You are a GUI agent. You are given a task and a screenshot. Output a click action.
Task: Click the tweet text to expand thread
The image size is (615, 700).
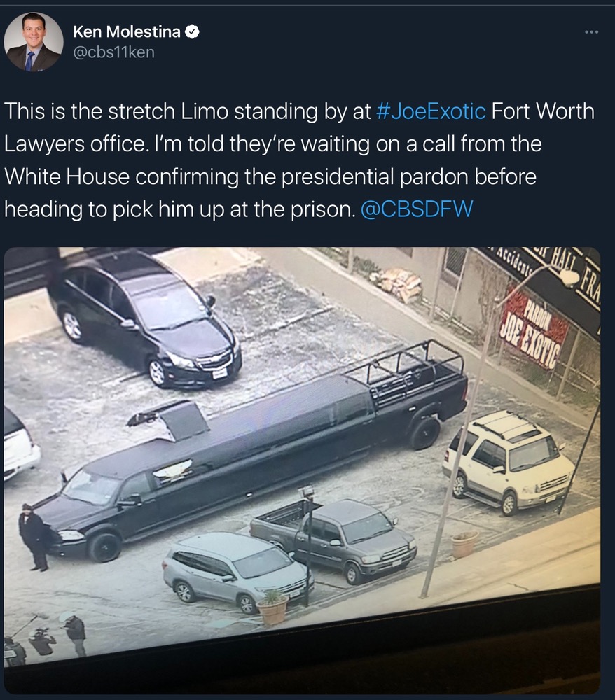pos(299,160)
